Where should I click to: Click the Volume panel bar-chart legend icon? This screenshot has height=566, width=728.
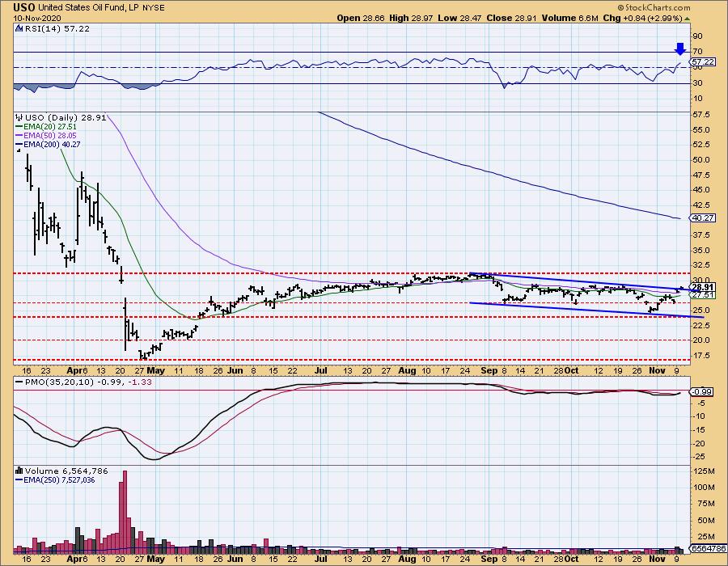click(x=19, y=471)
